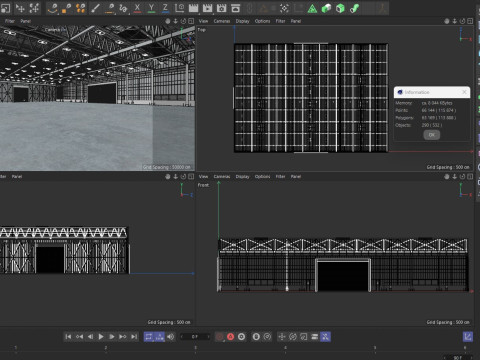Image resolution: width=480 pixels, height=360 pixels.
Task: Maximize the Top viewport toggle icon
Action: [x=470, y=21]
